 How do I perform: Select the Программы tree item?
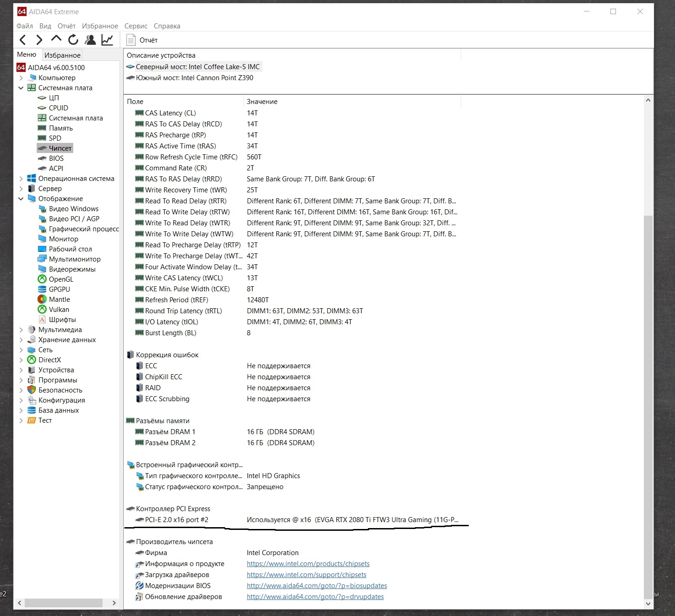click(53, 380)
